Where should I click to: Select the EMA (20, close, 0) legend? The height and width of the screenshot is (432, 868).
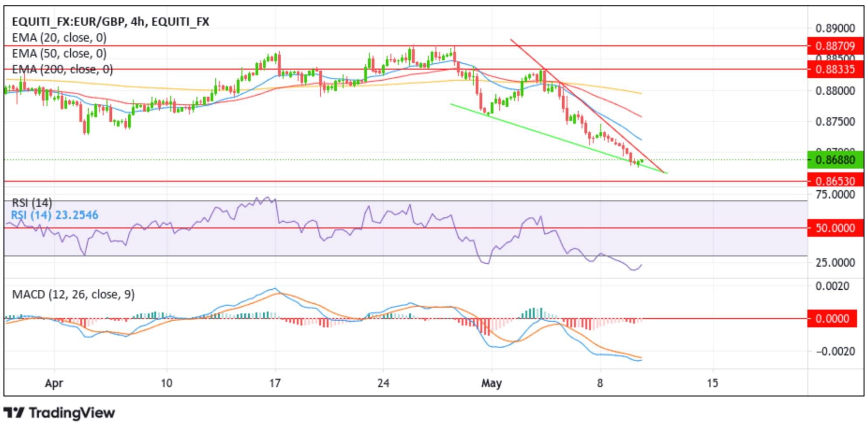(59, 38)
